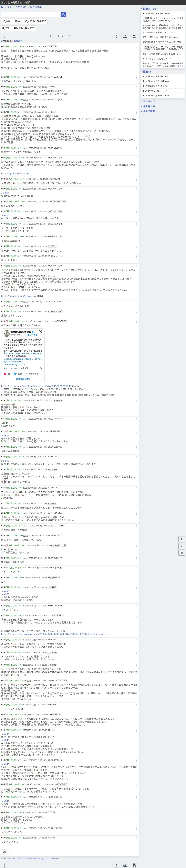Image resolution: width=186 pixels, height=868 pixels.
Task: Open the 画像 image search filter
Action: (x=7, y=21)
